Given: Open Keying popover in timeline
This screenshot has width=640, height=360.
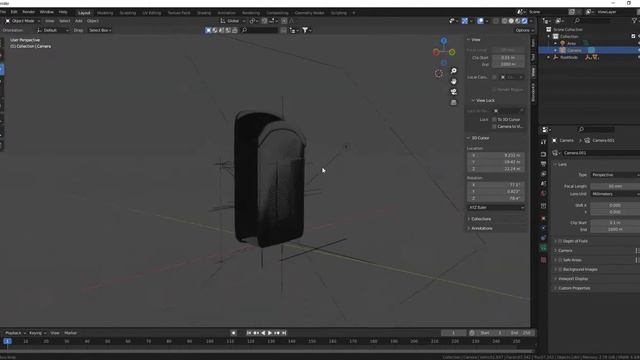Looking at the screenshot, I should [x=37, y=333].
